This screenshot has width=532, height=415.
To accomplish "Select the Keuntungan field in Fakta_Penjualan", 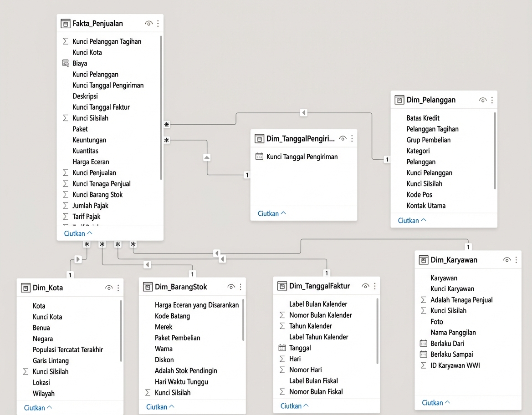I will point(89,140).
